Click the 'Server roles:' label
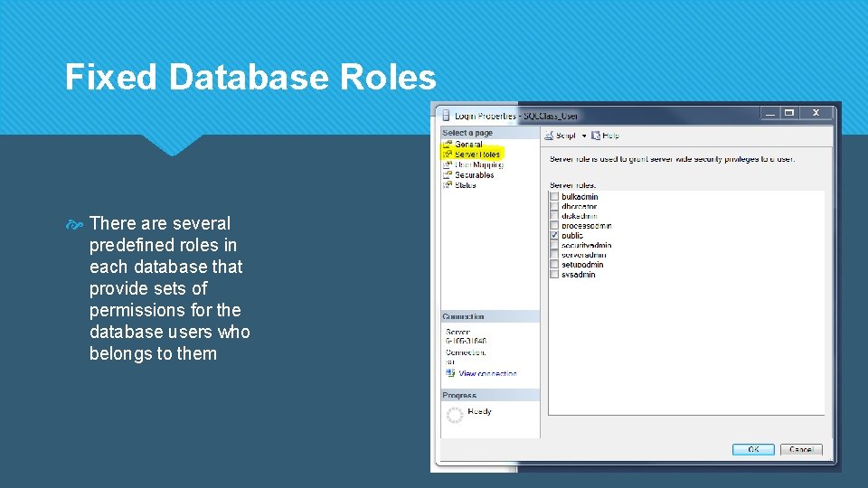This screenshot has width=868, height=488. [x=573, y=185]
